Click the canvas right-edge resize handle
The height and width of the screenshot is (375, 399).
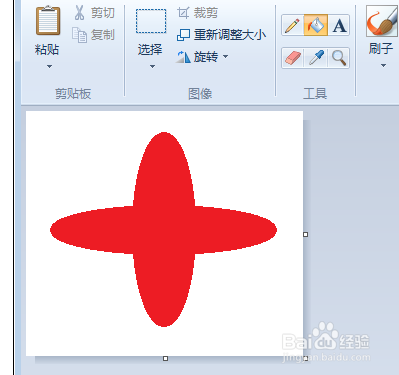[305, 234]
